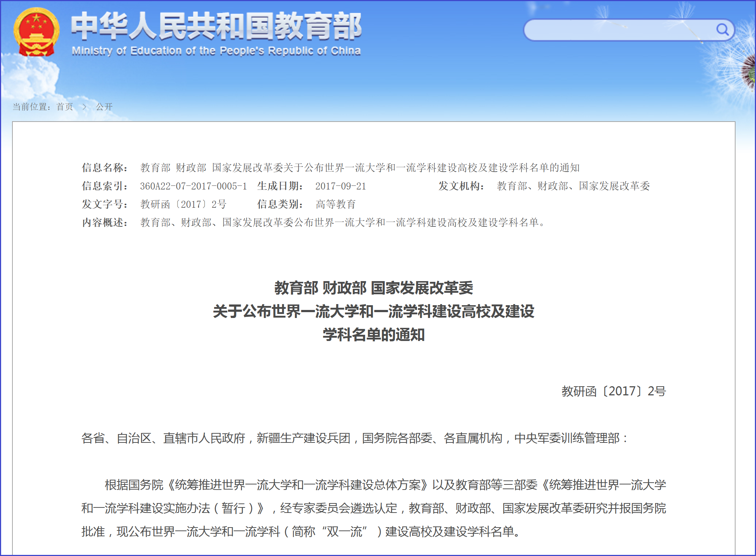Click the Ministry of Education English subtitle
This screenshot has height=556, width=756.
pos(216,51)
